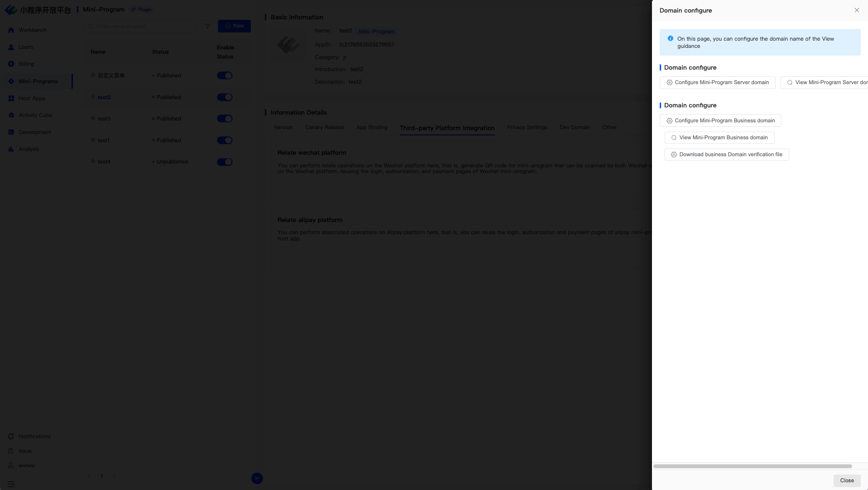868x490 pixels.
Task: Click the Mini-Program tag beside test2 name
Action: [376, 31]
